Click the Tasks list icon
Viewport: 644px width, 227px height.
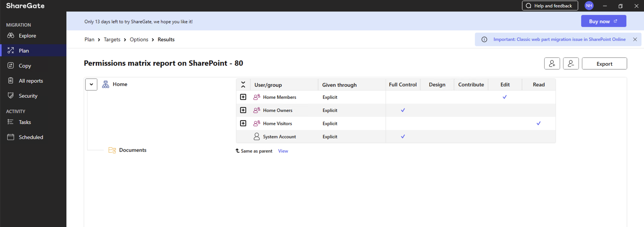coord(11,122)
